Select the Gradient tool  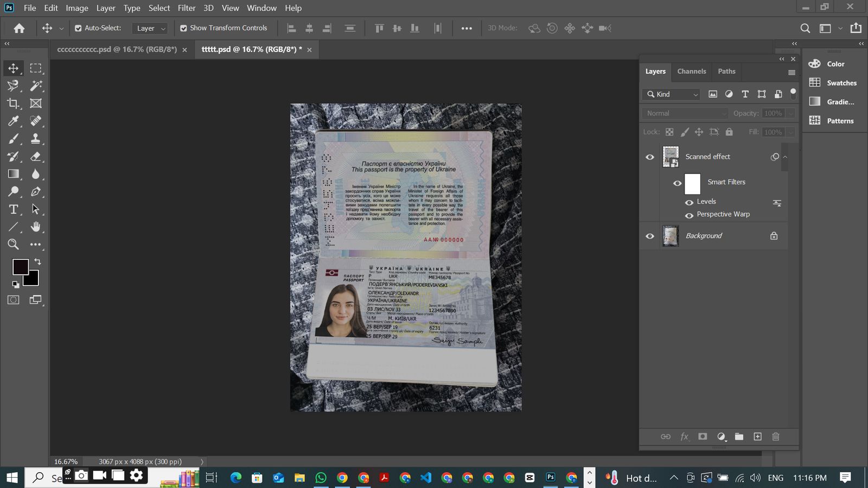[13, 174]
